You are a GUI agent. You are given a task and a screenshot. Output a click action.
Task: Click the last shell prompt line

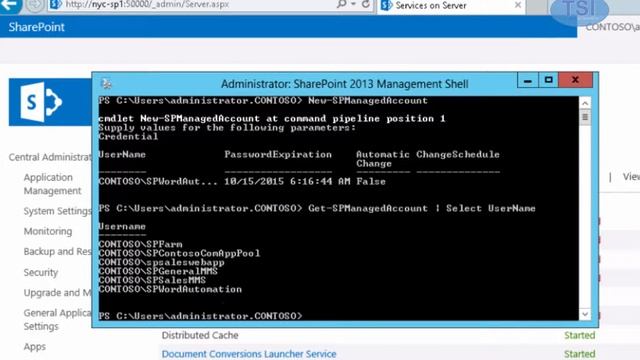(200, 316)
